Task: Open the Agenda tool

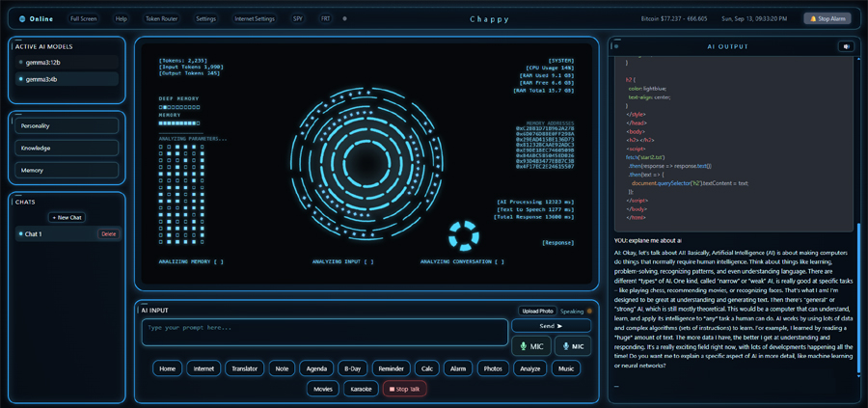Action: click(316, 368)
